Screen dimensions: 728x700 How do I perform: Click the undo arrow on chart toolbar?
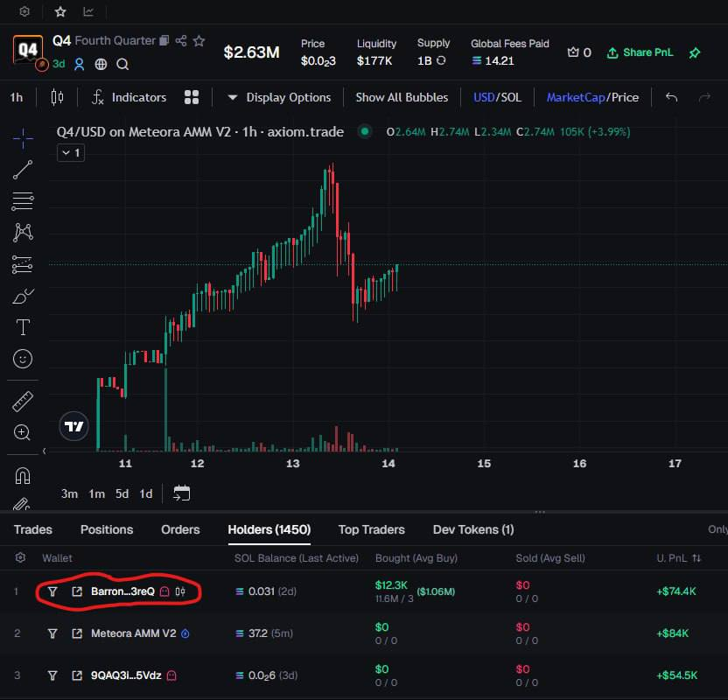(671, 97)
